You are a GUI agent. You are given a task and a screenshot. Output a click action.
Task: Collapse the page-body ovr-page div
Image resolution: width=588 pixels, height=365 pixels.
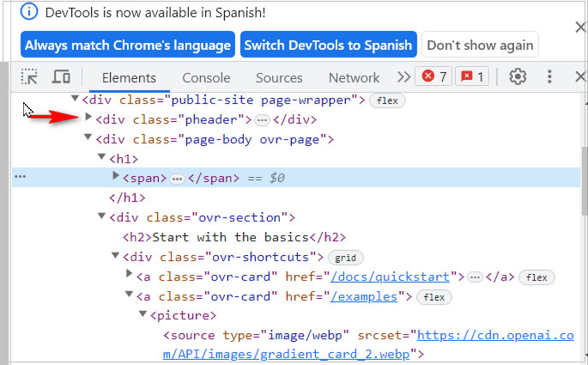click(88, 139)
